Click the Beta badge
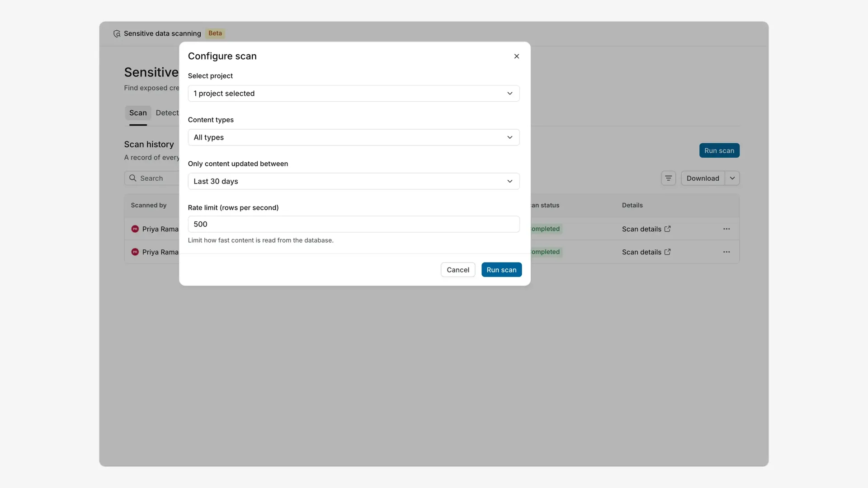Viewport: 868px width, 488px height. tap(215, 33)
